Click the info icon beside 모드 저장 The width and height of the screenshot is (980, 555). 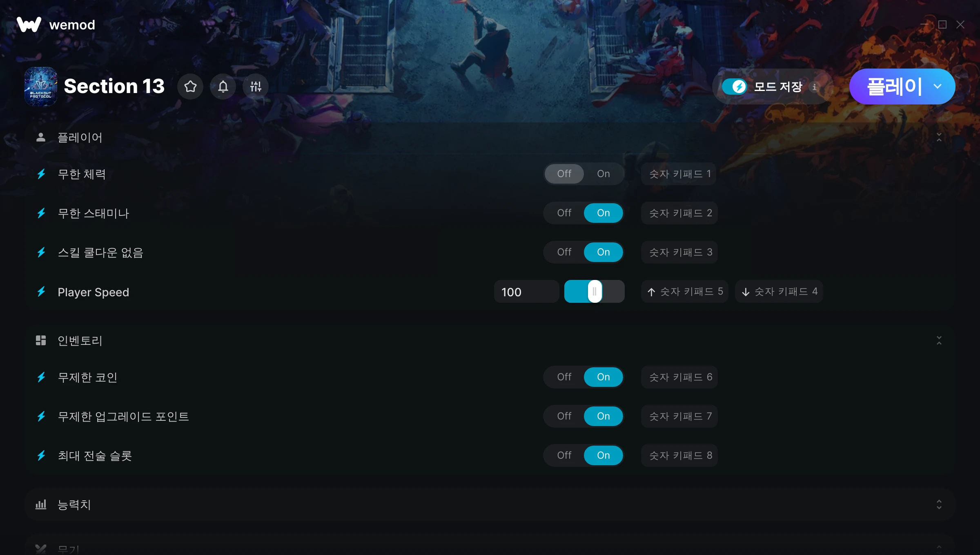click(x=815, y=87)
